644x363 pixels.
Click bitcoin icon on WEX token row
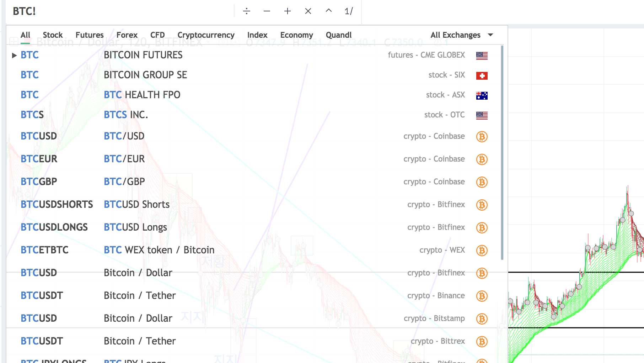point(482,251)
